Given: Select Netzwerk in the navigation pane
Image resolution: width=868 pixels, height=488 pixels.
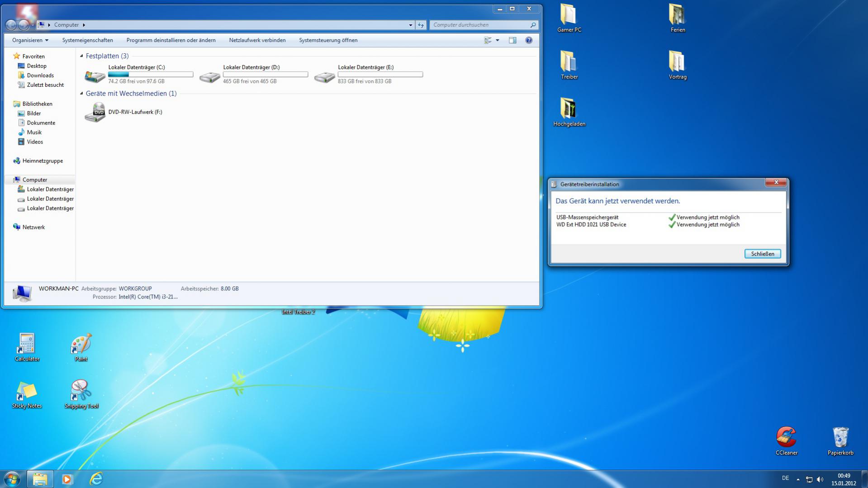Looking at the screenshot, I should (x=33, y=227).
